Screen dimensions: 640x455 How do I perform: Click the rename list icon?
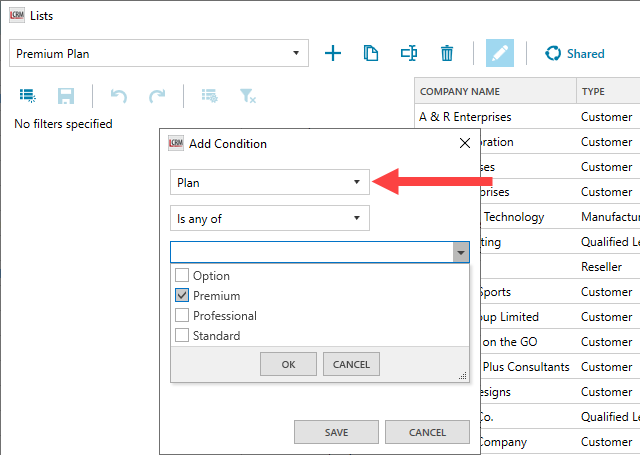coord(408,53)
